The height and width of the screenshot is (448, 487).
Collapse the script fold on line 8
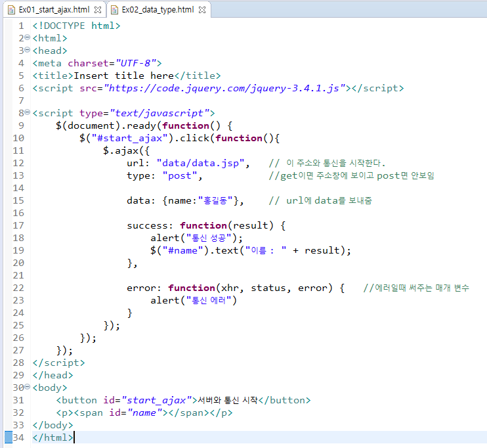click(28, 112)
